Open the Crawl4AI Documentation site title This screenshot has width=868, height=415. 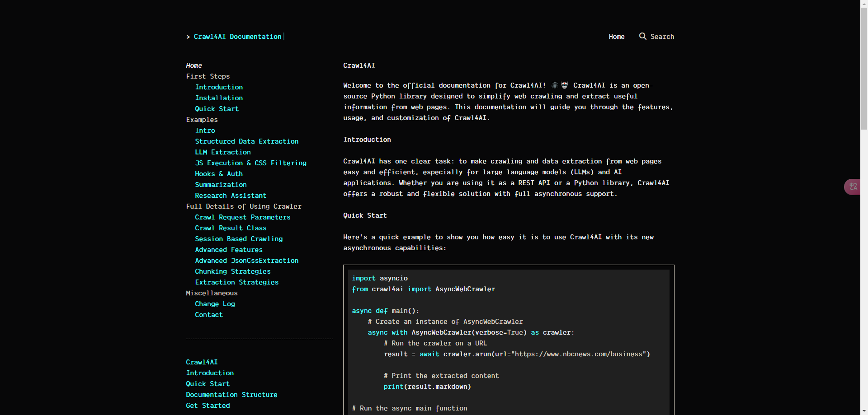[237, 37]
